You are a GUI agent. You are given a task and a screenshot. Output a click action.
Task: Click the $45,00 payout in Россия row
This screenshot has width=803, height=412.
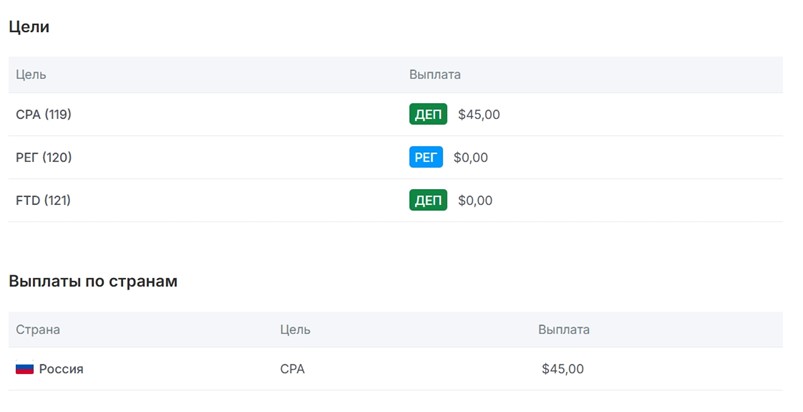[562, 369]
